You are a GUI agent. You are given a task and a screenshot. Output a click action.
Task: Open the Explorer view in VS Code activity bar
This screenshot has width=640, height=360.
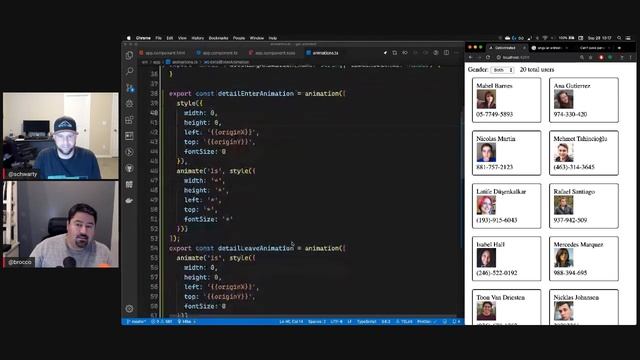129,55
